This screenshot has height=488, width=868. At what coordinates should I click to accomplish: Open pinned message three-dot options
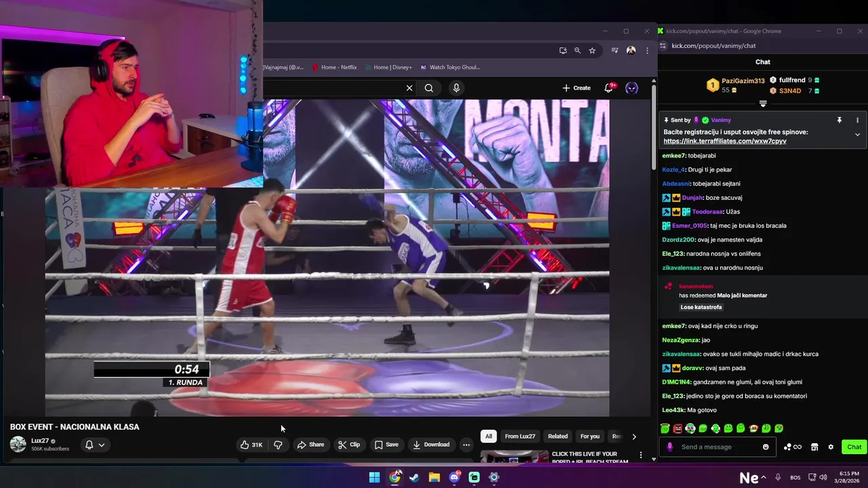tap(857, 120)
